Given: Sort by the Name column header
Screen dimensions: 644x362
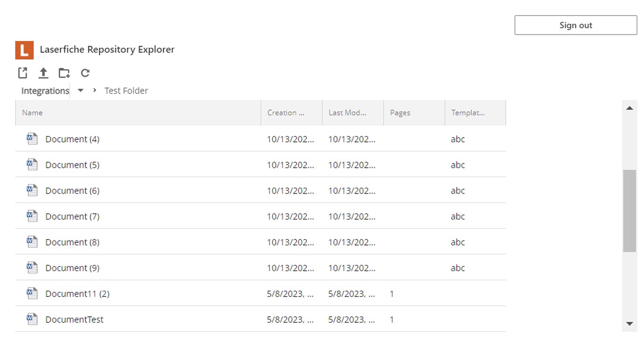Looking at the screenshot, I should [33, 113].
